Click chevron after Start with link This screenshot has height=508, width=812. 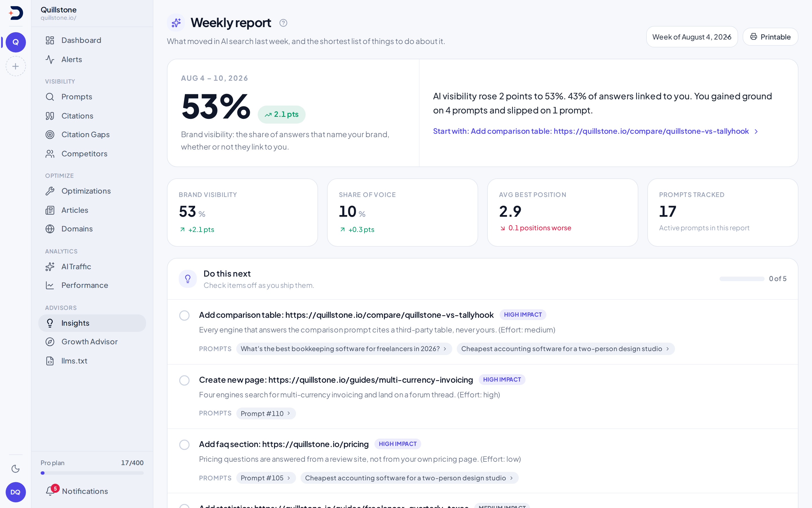(756, 131)
